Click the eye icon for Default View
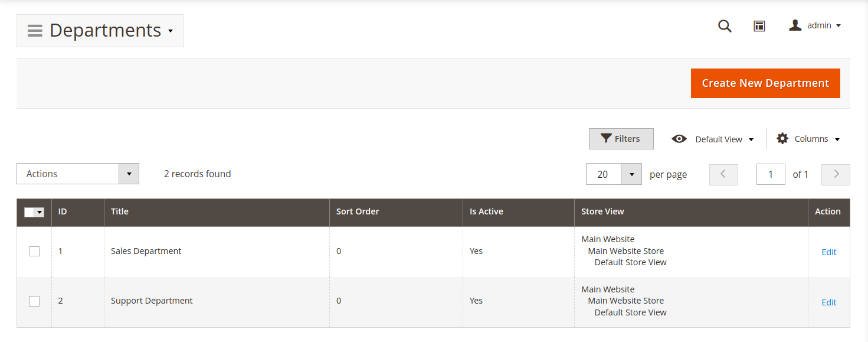868x342 pixels. 679,139
